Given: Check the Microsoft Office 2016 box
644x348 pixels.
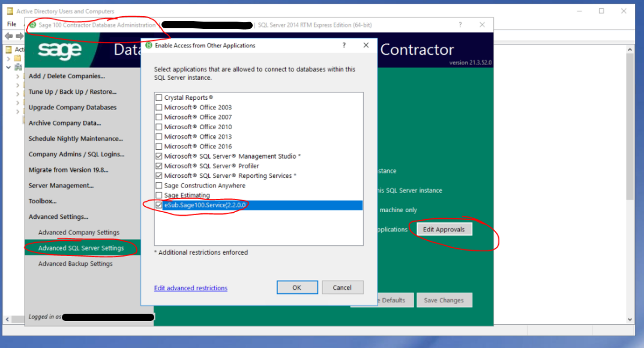Looking at the screenshot, I should coord(159,147).
